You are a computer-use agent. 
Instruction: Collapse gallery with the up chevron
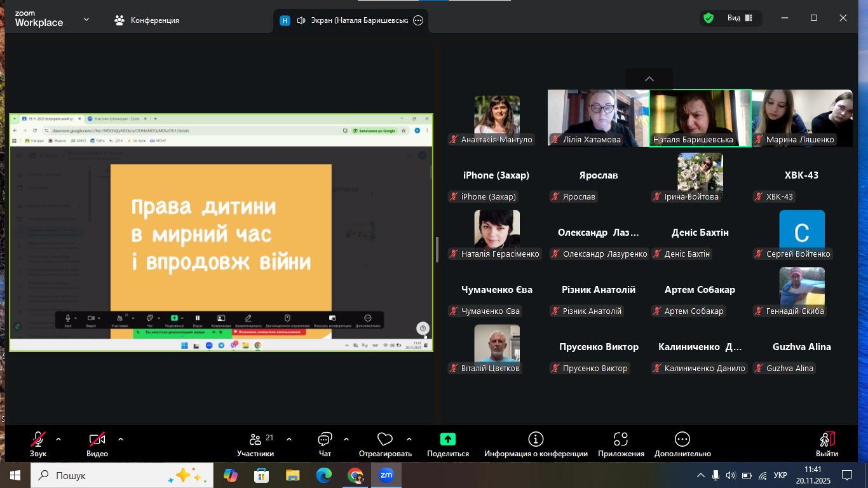tap(649, 79)
